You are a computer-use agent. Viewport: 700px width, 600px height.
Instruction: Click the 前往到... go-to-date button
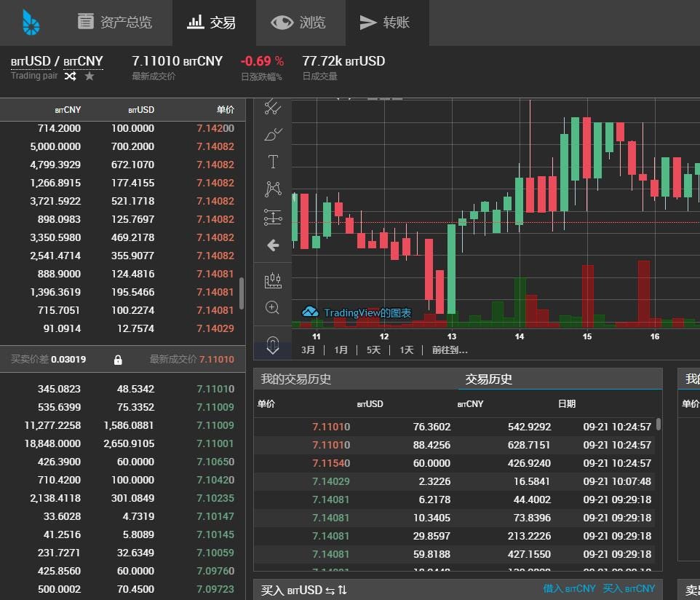[450, 350]
